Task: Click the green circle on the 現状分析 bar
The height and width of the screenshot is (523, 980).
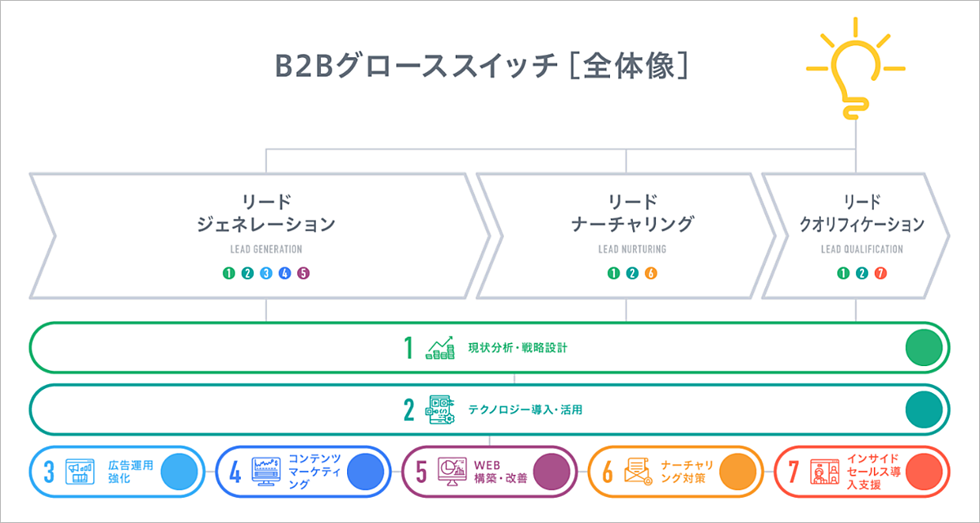Action: [x=924, y=348]
